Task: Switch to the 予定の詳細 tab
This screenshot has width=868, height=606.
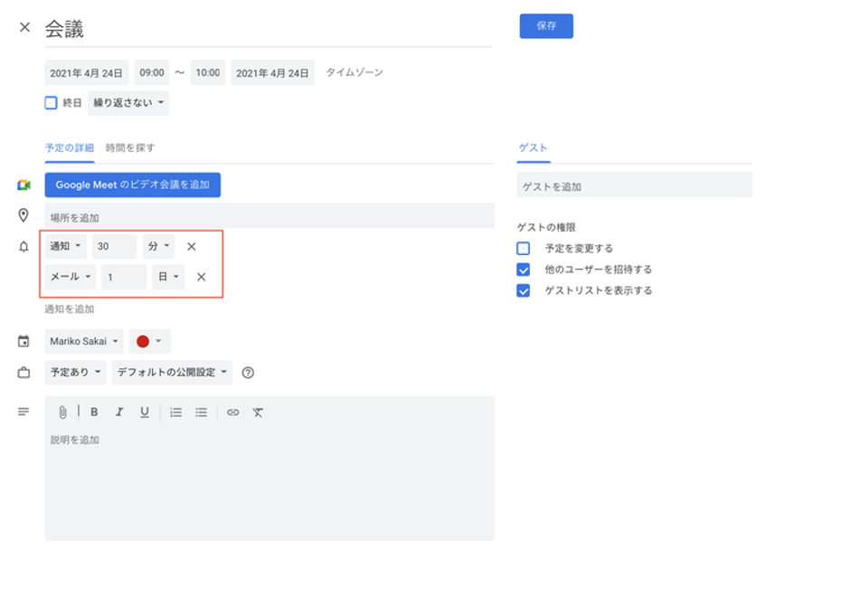Action: [x=70, y=148]
